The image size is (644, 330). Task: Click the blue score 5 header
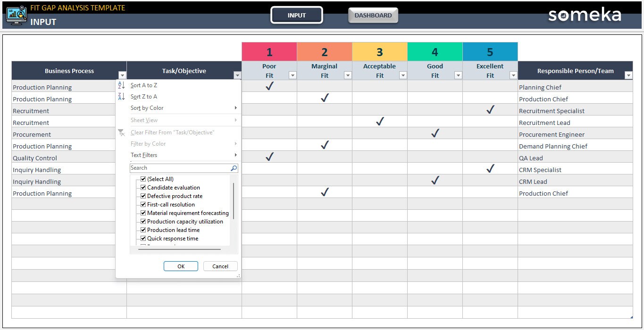(x=490, y=52)
